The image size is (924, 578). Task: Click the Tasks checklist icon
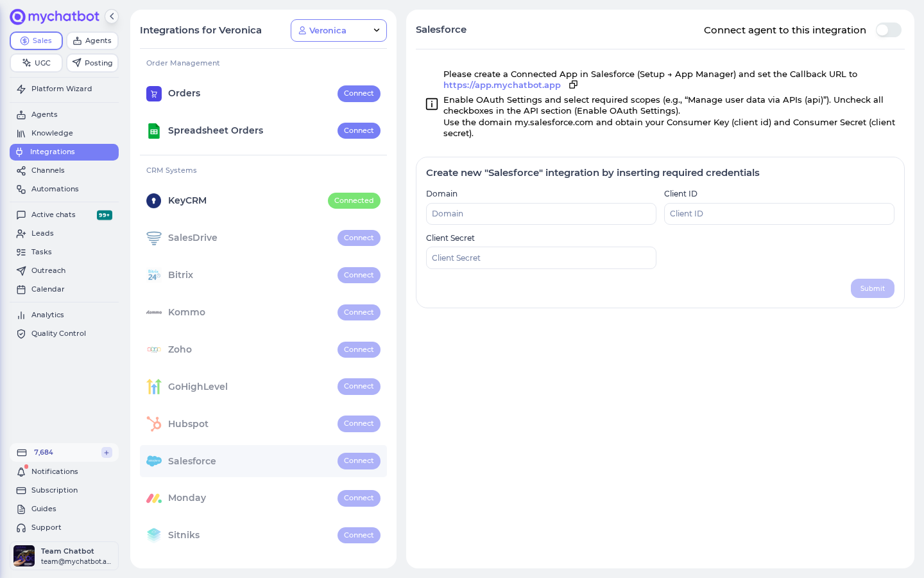[21, 252]
